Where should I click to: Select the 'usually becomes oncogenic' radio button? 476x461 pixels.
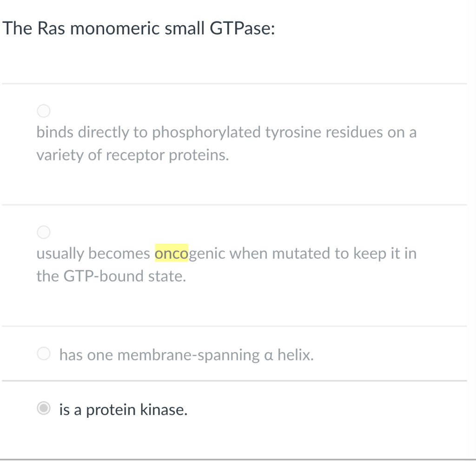[x=43, y=232]
